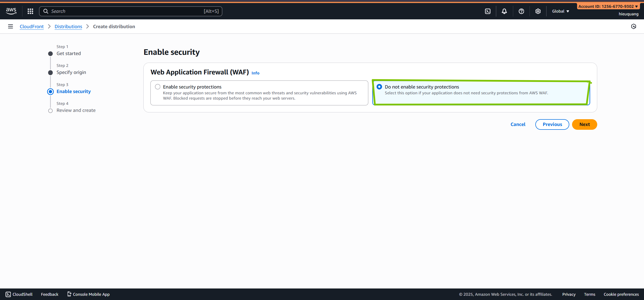The image size is (644, 300).
Task: Open the notifications bell icon
Action: pos(504,11)
